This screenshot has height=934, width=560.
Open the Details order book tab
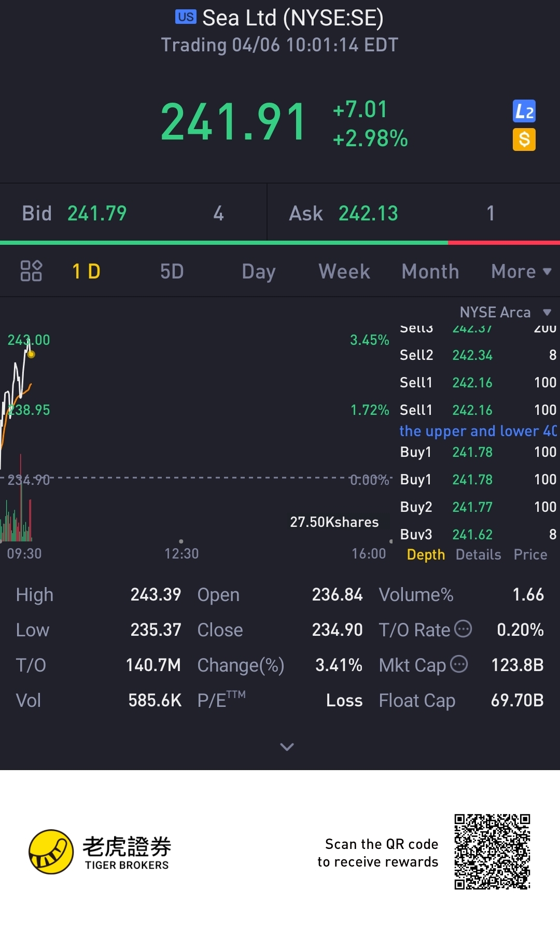[478, 554]
